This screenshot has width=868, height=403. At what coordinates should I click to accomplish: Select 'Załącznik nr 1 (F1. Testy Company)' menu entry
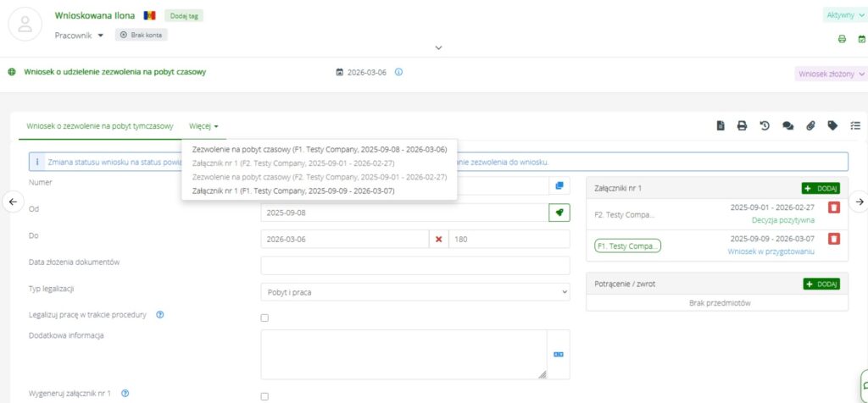pos(293,190)
